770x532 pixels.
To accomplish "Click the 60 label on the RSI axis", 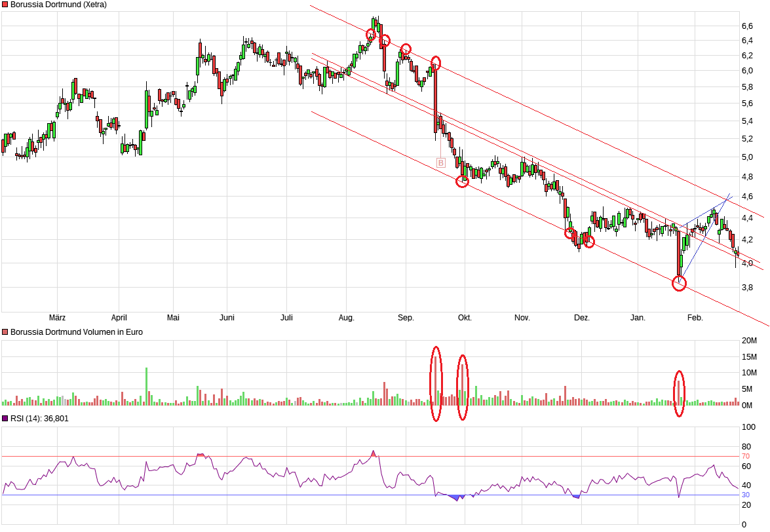I will coord(746,466).
